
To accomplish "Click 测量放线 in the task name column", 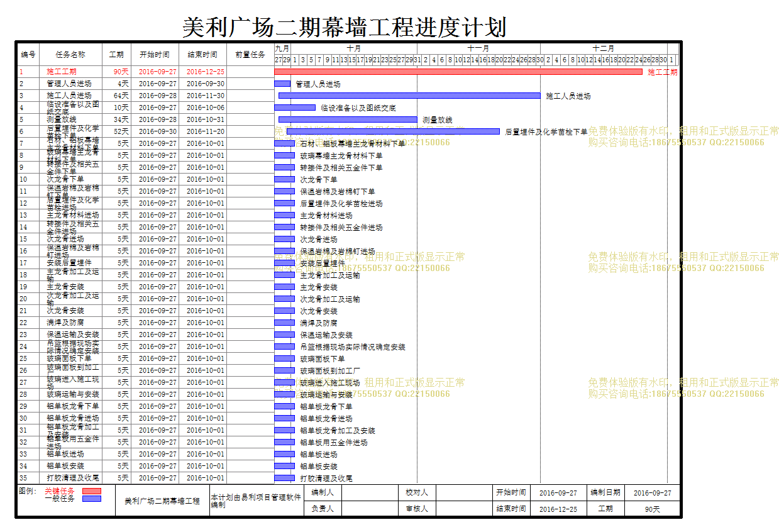I will [x=62, y=119].
